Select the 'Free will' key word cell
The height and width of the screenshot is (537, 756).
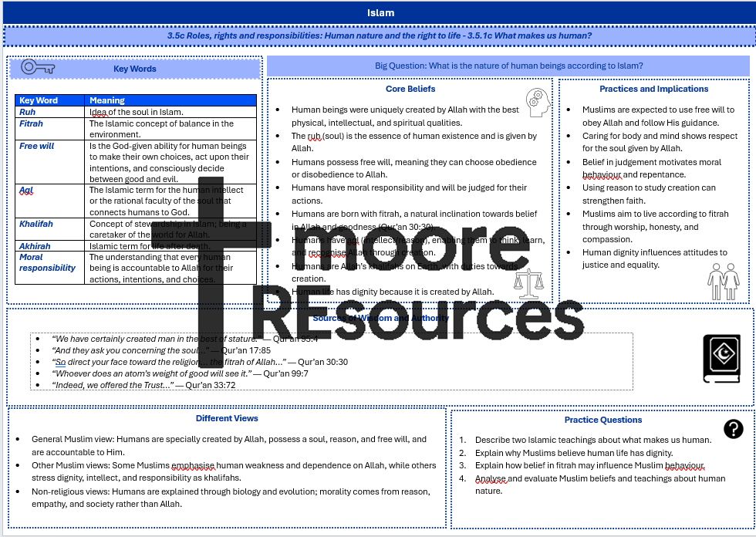[x=49, y=162]
